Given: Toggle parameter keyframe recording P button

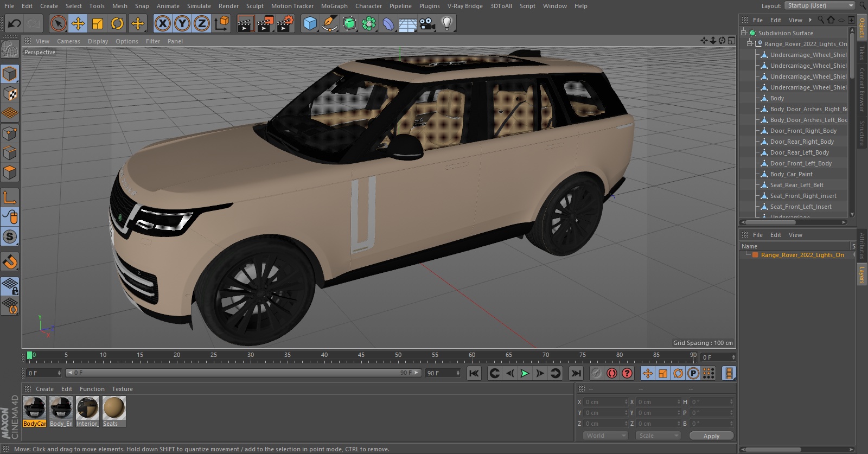Looking at the screenshot, I should pyautogui.click(x=693, y=373).
